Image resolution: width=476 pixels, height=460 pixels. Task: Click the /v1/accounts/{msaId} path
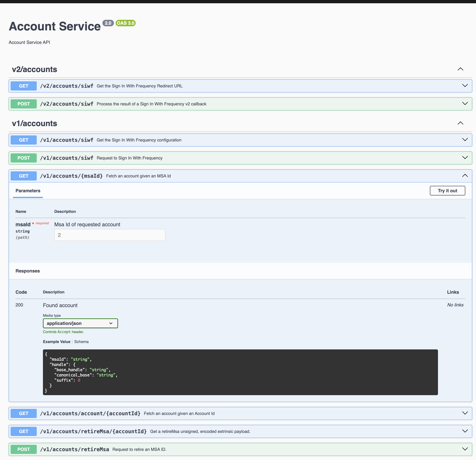coord(71,176)
